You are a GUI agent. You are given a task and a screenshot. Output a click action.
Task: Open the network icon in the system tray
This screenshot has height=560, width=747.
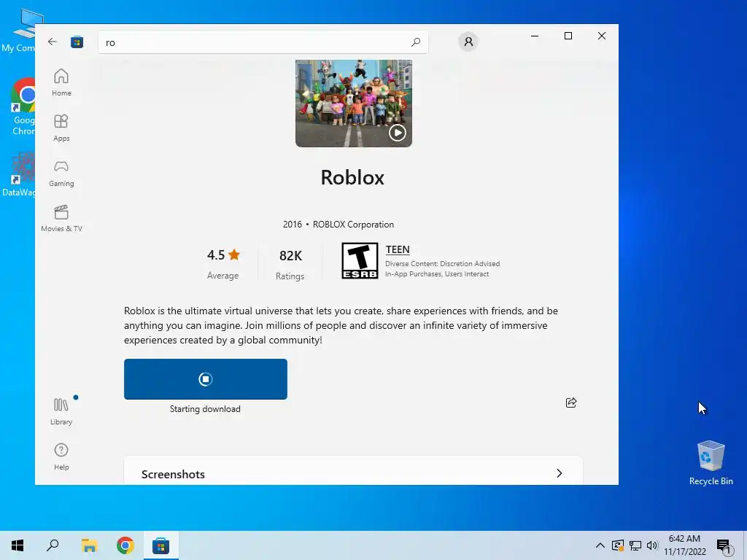point(635,545)
